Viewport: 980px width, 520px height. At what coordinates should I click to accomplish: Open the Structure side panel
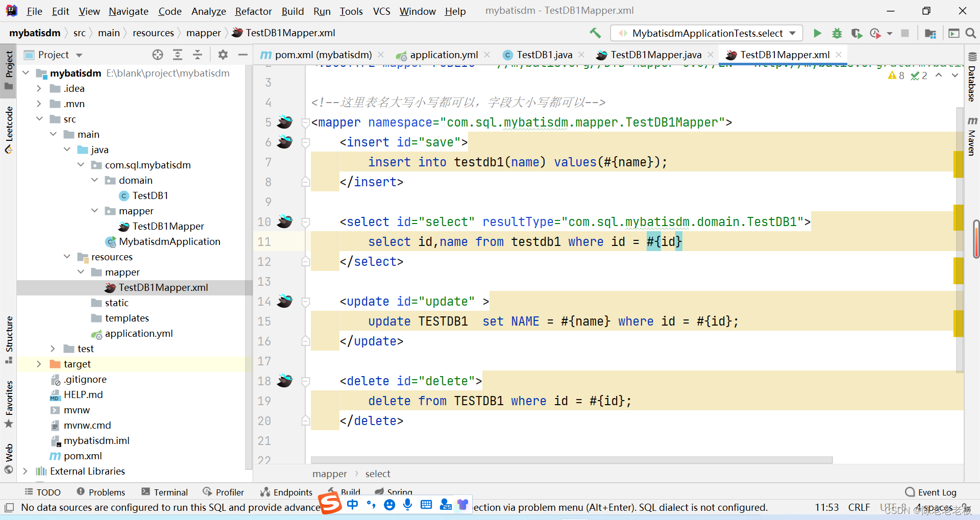coord(9,340)
